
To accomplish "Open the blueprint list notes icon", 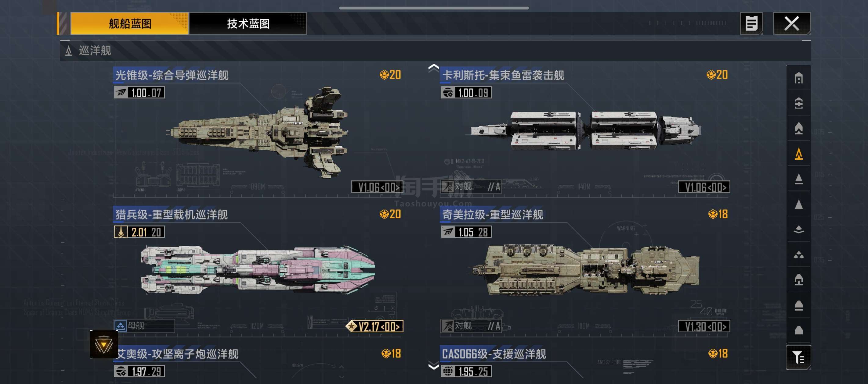I will [751, 23].
